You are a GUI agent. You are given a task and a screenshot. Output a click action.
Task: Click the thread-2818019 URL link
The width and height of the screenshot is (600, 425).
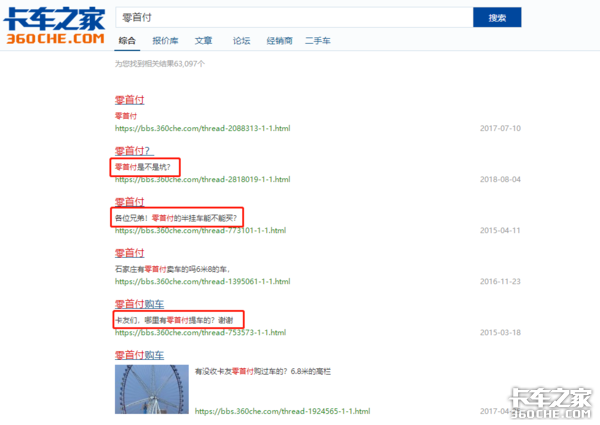coord(202,180)
